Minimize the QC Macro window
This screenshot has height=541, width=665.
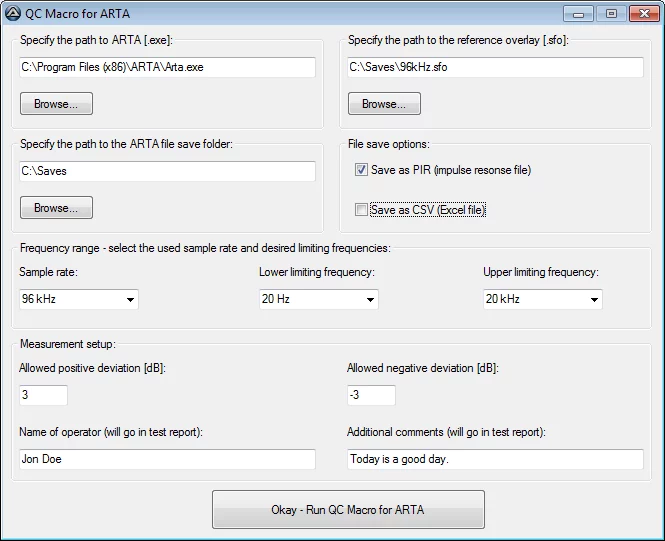[x=578, y=14]
